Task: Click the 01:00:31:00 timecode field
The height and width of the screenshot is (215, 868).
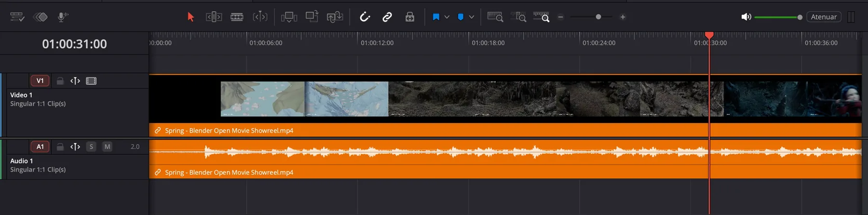Action: tap(74, 44)
